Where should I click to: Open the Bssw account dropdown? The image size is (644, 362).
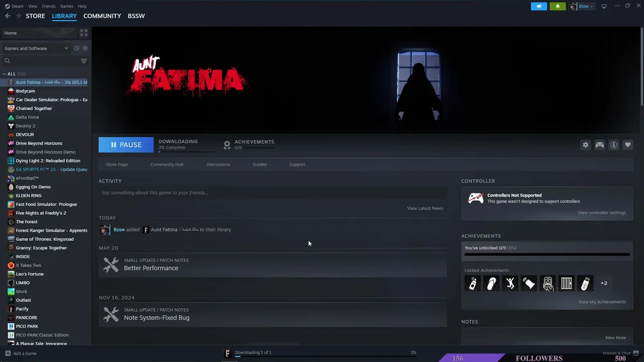point(582,6)
